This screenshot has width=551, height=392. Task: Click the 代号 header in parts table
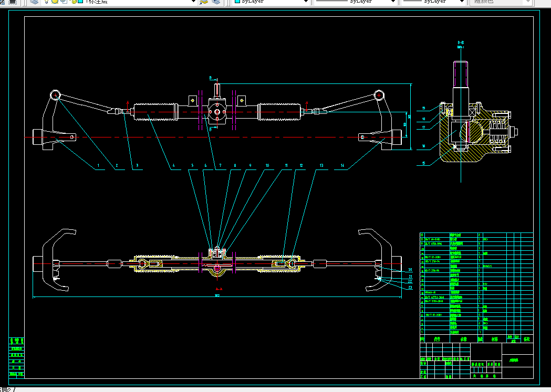(x=437, y=340)
